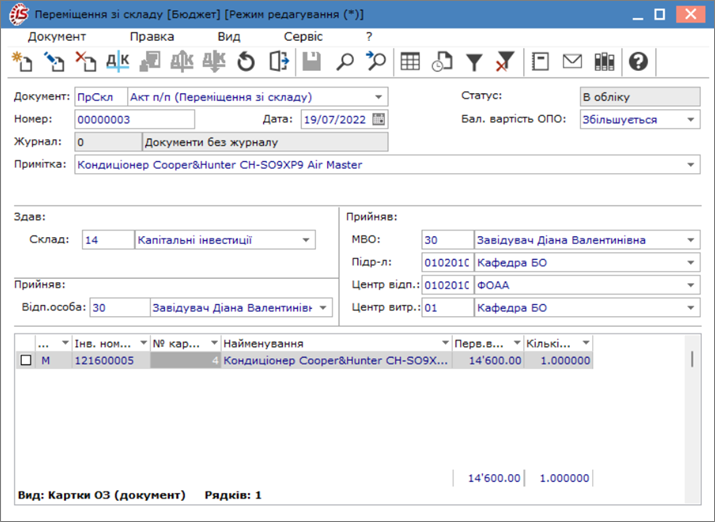
Task: Click the exit door arrow icon
Action: coord(279,62)
